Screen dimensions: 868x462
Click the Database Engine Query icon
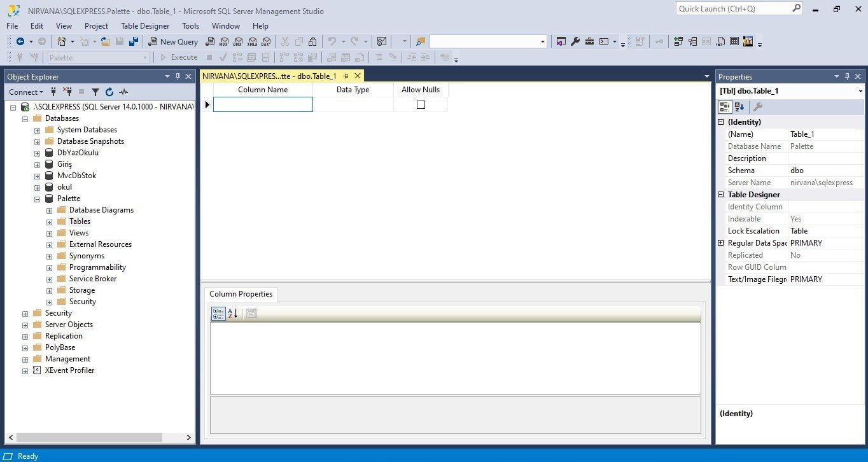[x=211, y=41]
